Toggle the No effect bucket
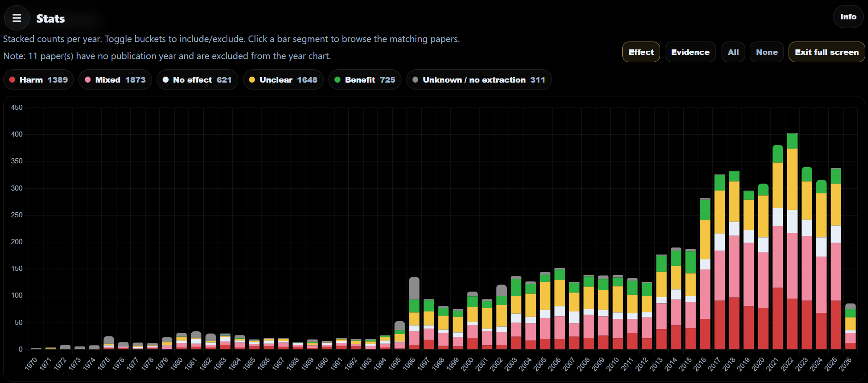This screenshot has width=868, height=383. tap(197, 80)
